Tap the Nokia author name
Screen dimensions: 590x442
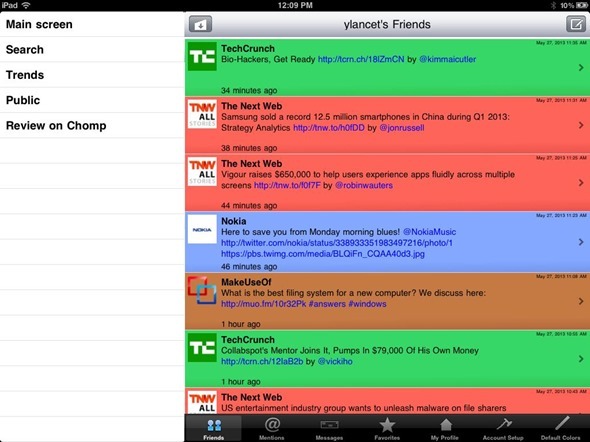(234, 221)
